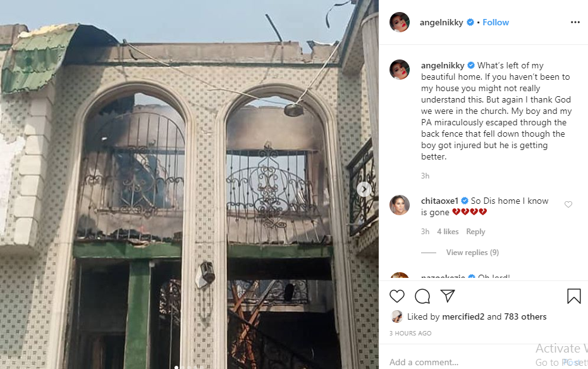
Task: Open comments using the speech bubble icon
Action: tap(422, 296)
